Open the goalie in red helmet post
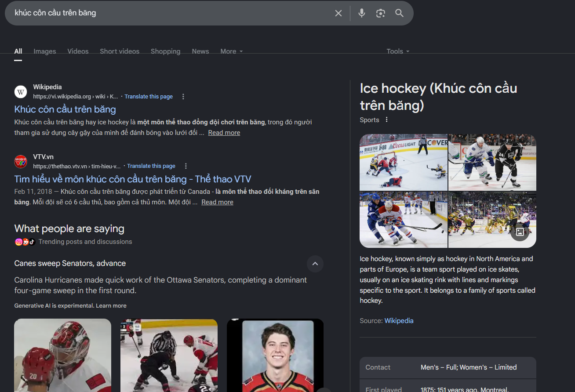The height and width of the screenshot is (392, 575). click(63, 355)
